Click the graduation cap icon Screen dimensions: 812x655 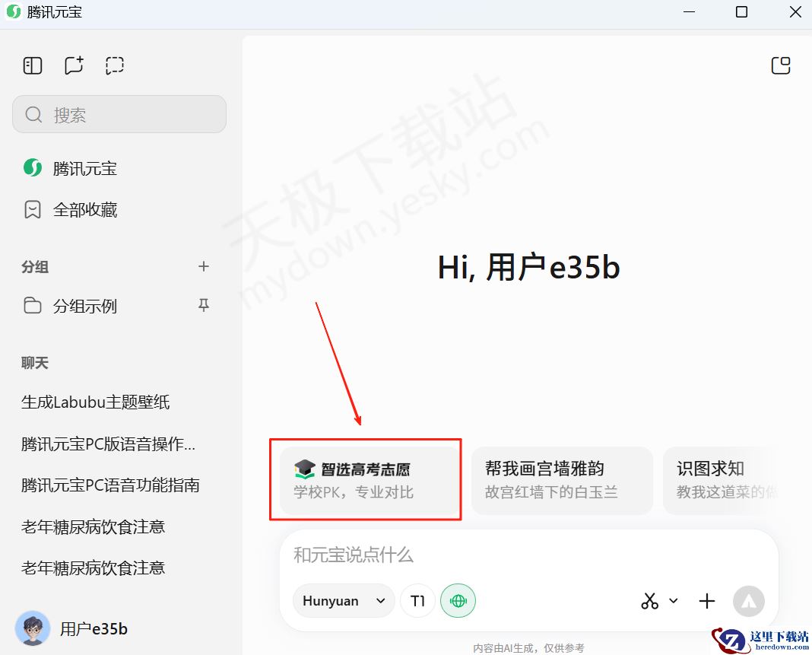tap(304, 469)
